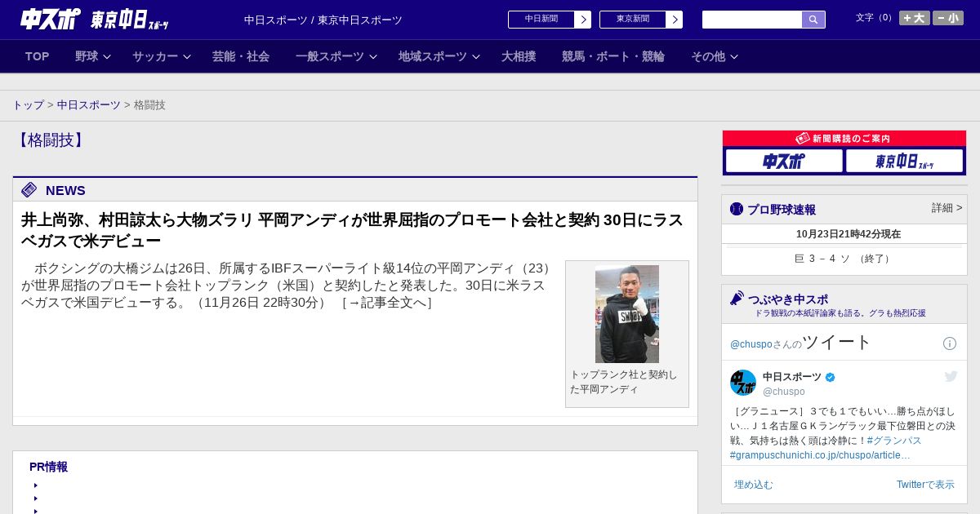Image resolution: width=980 pixels, height=514 pixels.
Task: Open the サッカー menu
Action: tap(155, 56)
